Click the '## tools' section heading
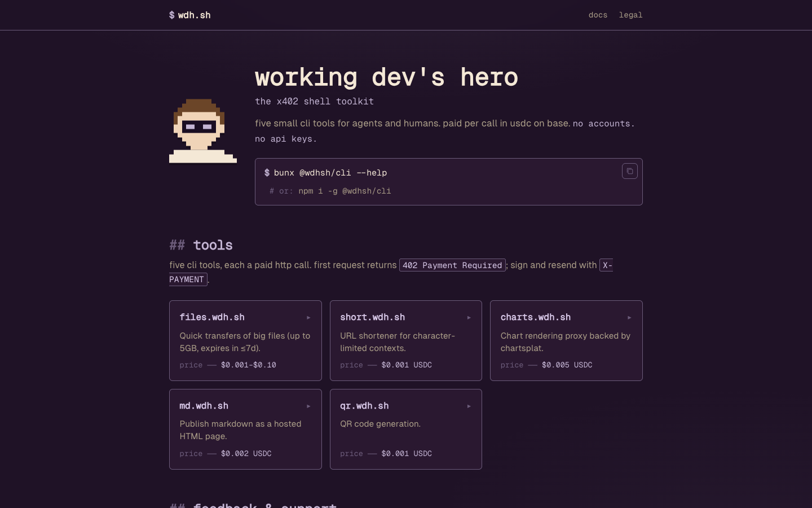This screenshot has width=812, height=508. tap(201, 245)
